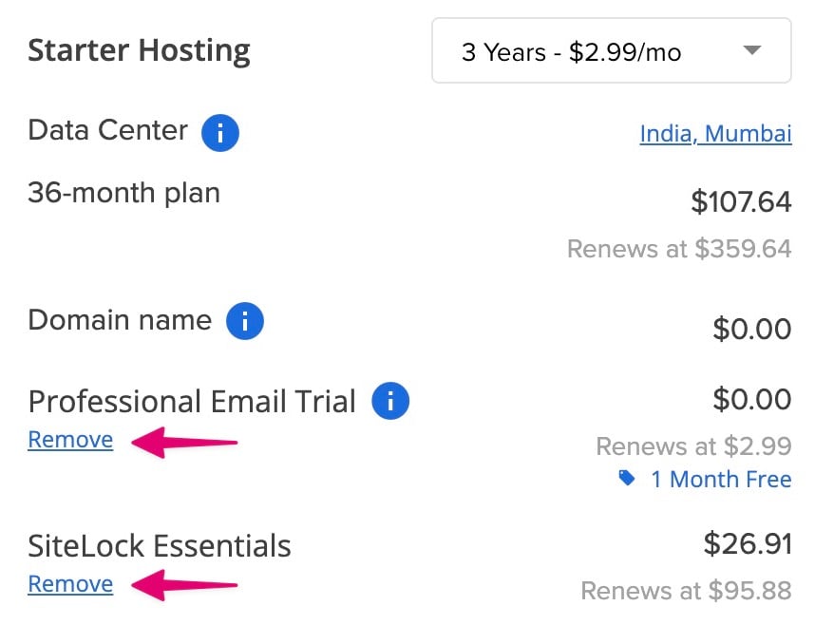Click the dropdown arrow of the plan selector
Screen dimensions: 815x644
tap(752, 51)
